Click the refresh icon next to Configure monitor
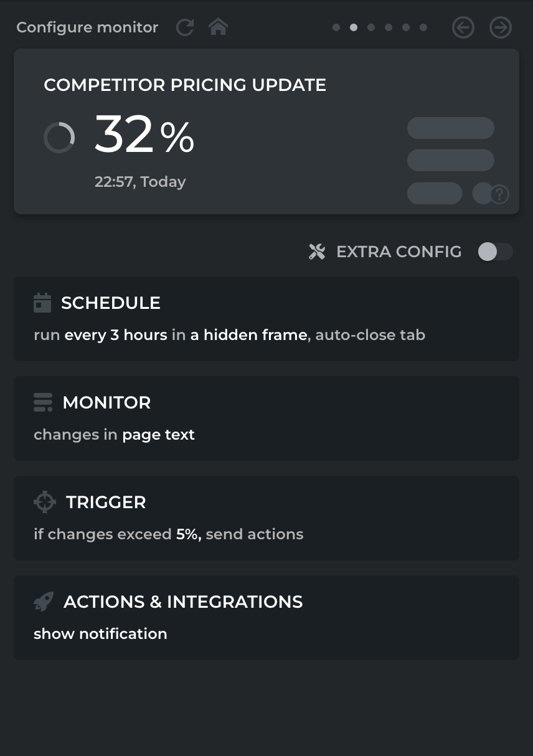The image size is (533, 756). point(185,27)
